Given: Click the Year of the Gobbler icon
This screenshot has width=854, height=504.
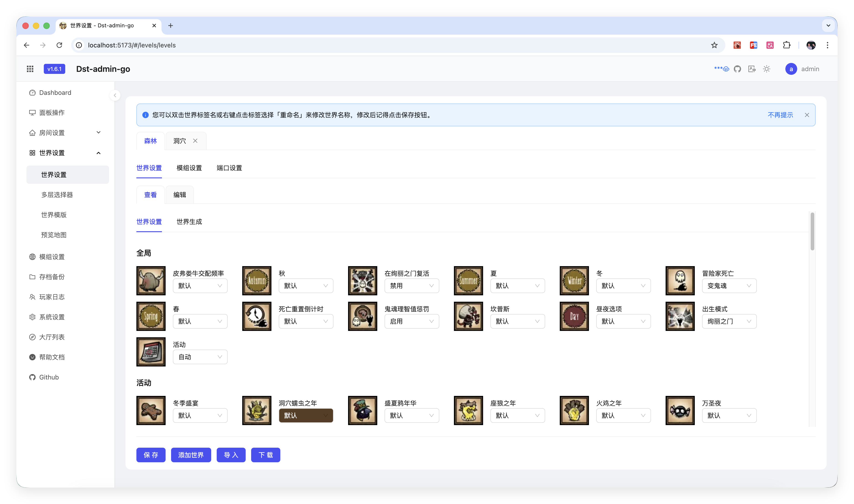Looking at the screenshot, I should pyautogui.click(x=574, y=410).
